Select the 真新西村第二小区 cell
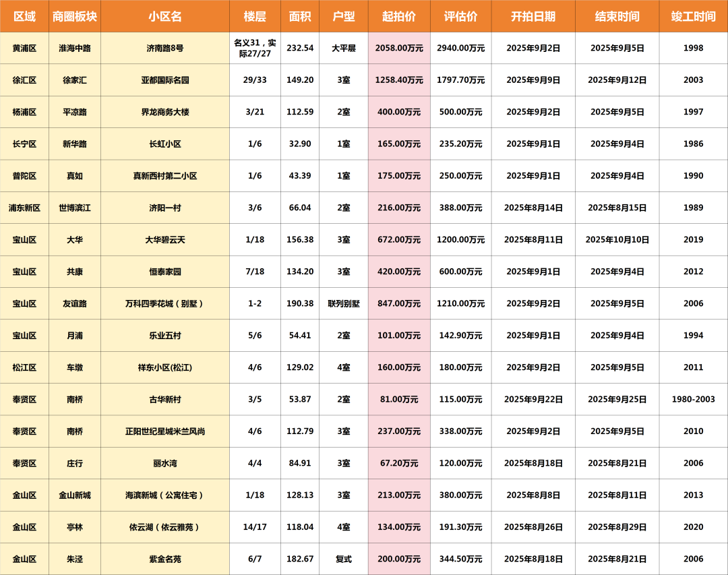The width and height of the screenshot is (728, 575). tap(165, 176)
